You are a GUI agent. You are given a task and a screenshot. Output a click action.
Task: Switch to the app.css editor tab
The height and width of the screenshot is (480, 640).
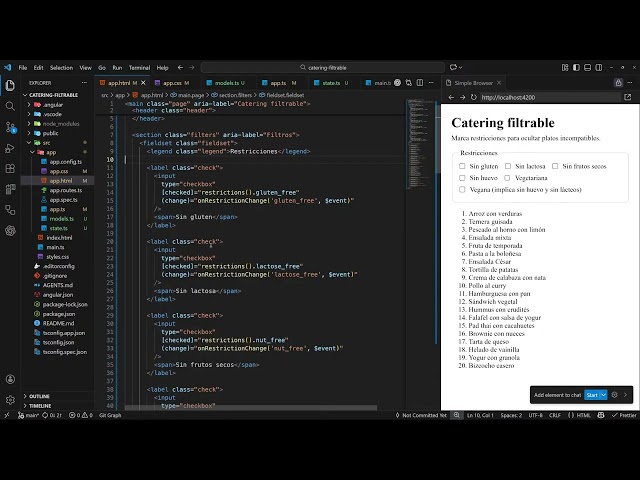click(172, 83)
